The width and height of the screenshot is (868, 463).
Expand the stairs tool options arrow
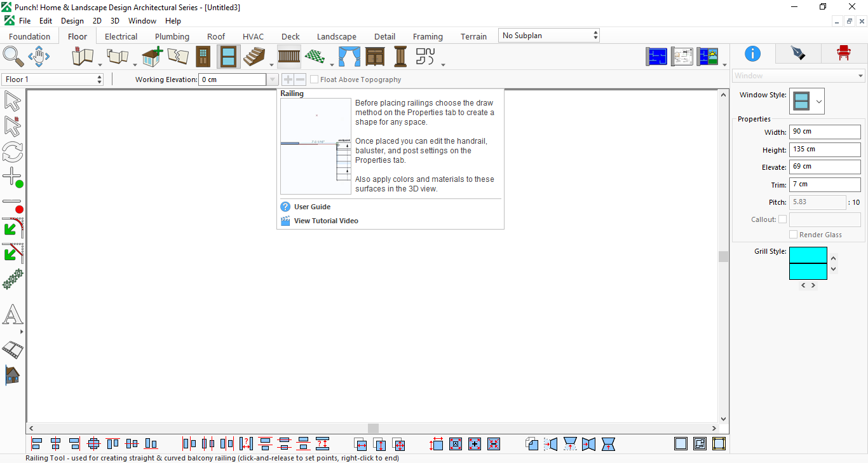point(271,64)
